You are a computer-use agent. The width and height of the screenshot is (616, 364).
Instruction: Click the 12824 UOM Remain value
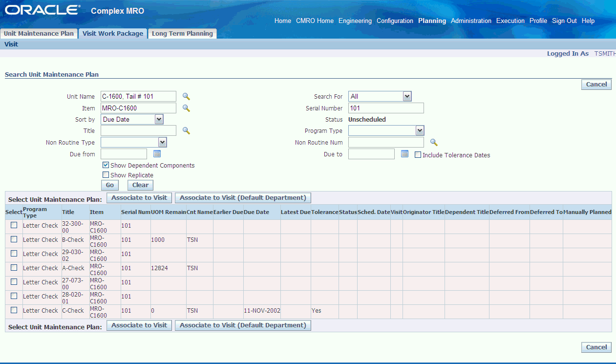pos(160,268)
